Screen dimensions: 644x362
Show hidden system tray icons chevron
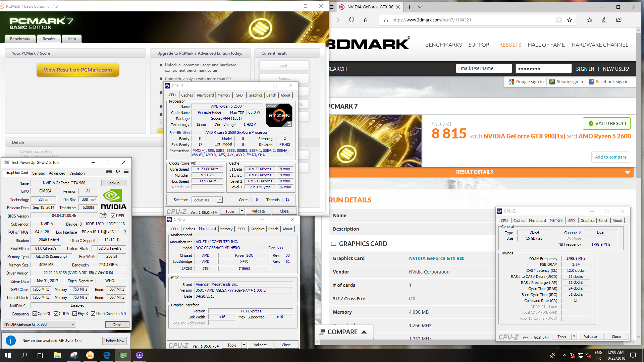[x=565, y=355]
